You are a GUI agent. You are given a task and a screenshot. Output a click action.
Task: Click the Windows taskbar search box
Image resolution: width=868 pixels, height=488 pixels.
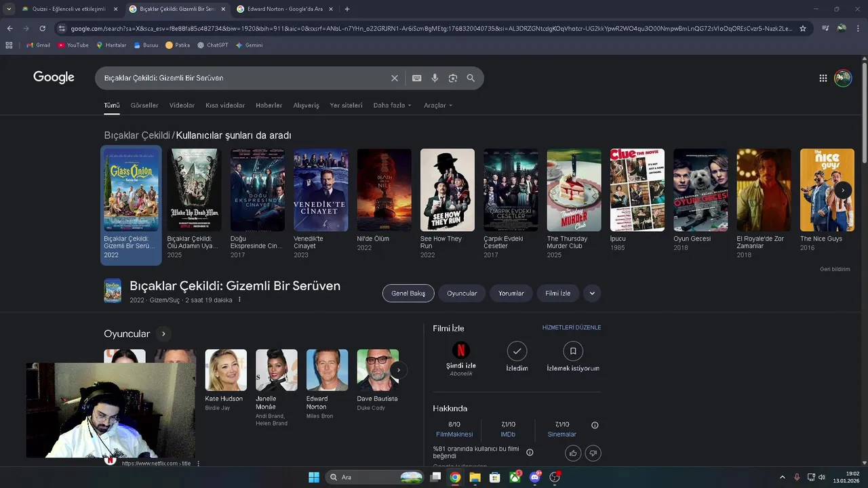click(375, 477)
